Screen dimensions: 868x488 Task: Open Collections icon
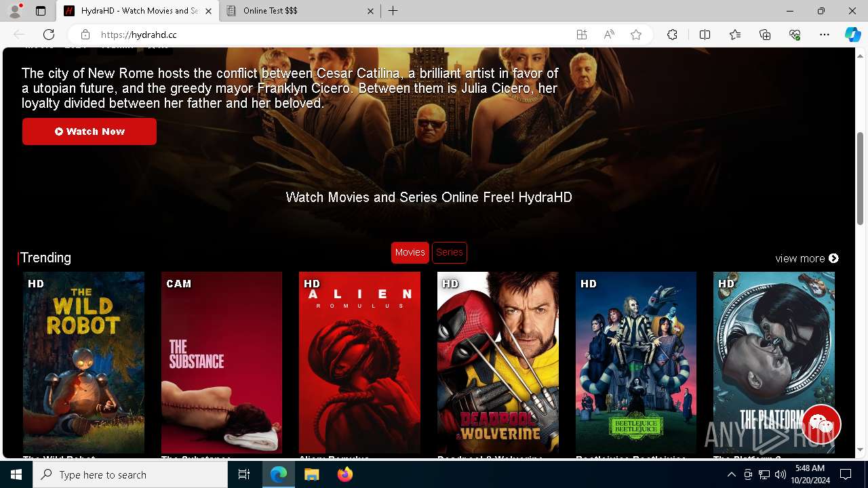point(765,35)
